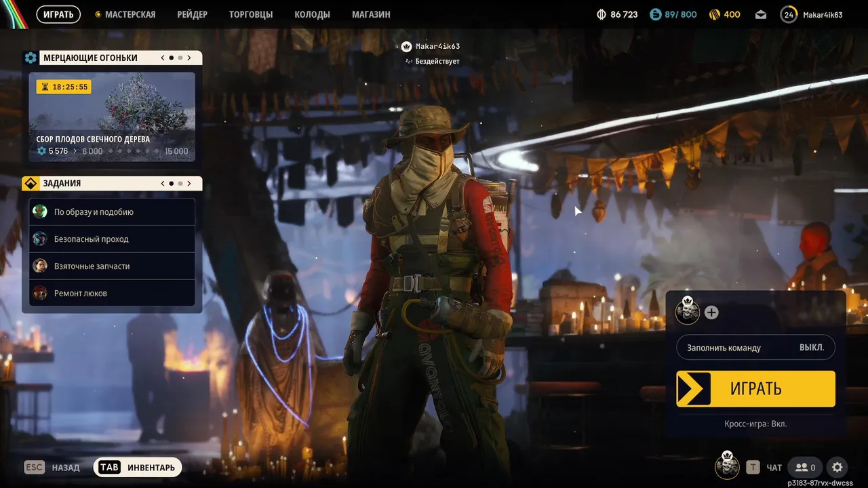The image size is (868, 488).
Task: Click the 86 723 coin balance
Action: click(x=624, y=14)
